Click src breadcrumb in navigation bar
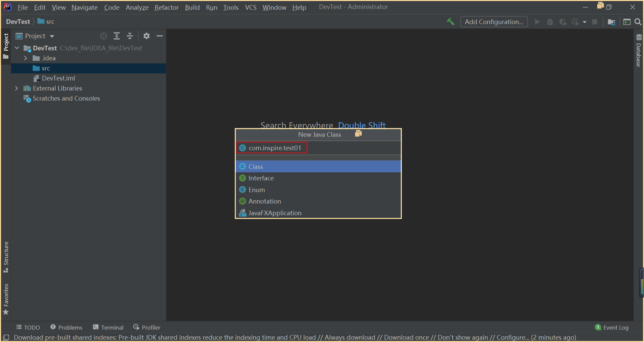 tap(46, 21)
